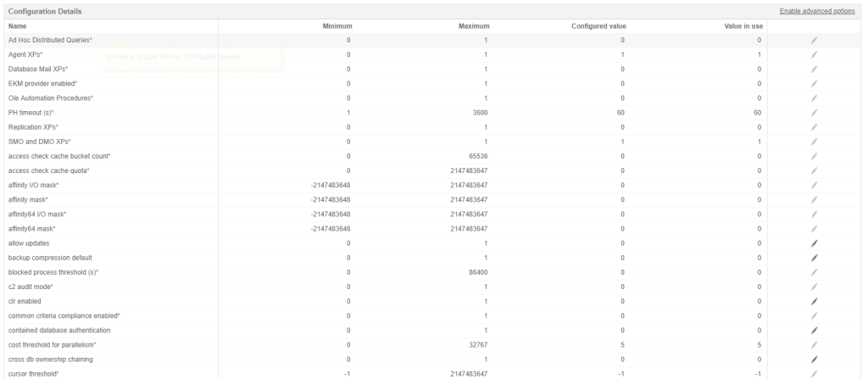The height and width of the screenshot is (379, 868).
Task: Edit backup compression default value
Action: 814,258
